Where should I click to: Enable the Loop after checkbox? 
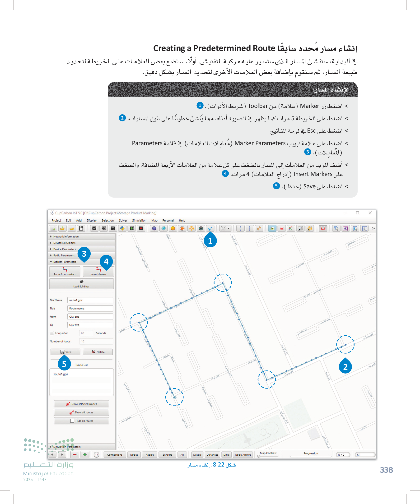tap(52, 333)
